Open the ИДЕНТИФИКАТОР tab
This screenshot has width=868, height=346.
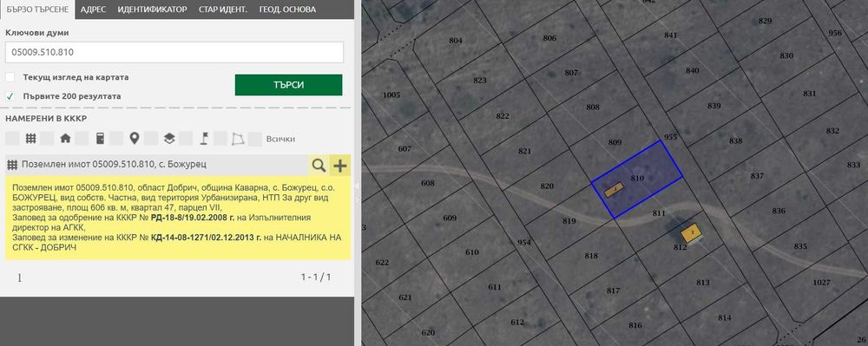pos(152,10)
